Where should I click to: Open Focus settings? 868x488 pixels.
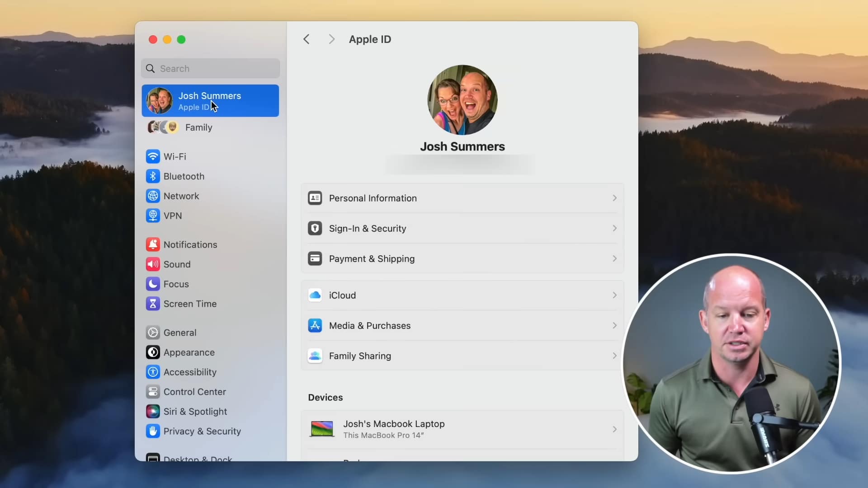coord(176,284)
